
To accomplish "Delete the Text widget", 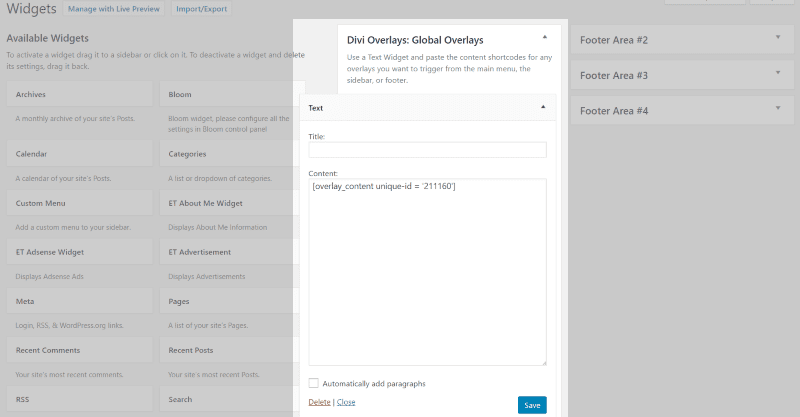I will tap(319, 402).
